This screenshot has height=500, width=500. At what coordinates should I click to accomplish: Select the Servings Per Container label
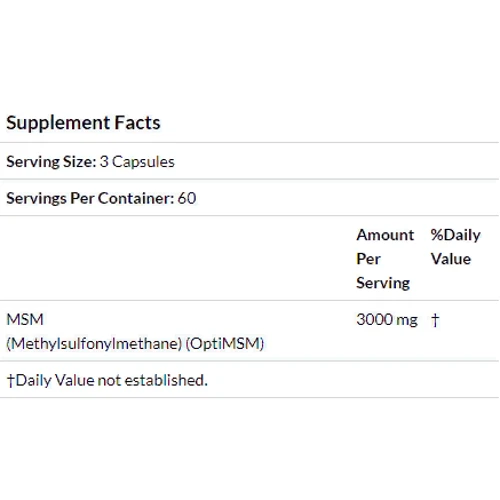coord(90,198)
